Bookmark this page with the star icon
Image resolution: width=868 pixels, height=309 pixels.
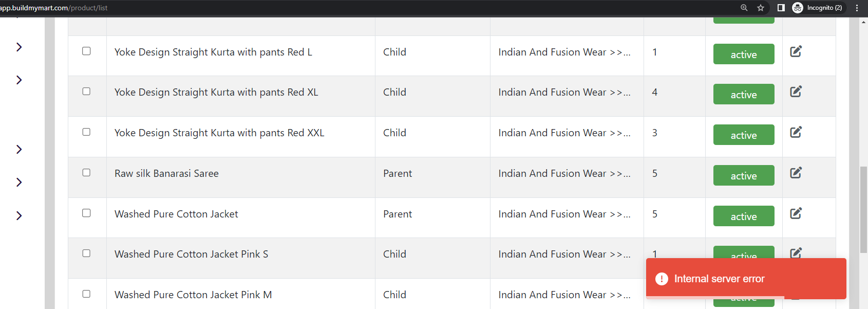pos(761,8)
